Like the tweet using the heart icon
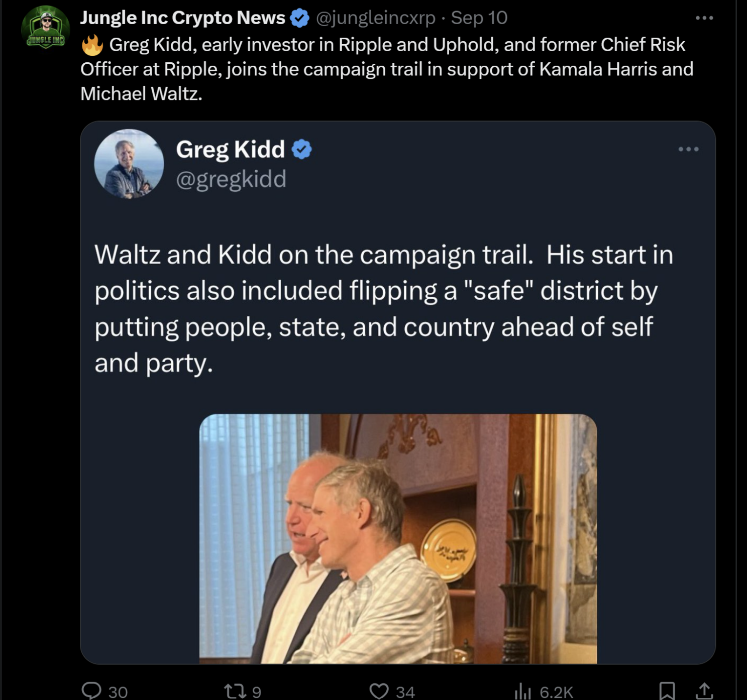747x700 pixels. (x=380, y=692)
